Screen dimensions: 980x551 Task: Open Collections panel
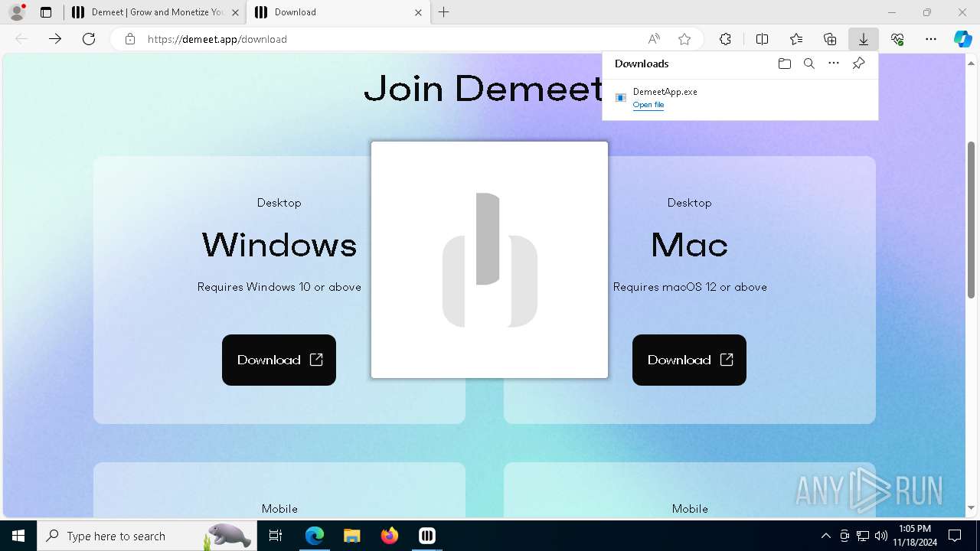pyautogui.click(x=830, y=39)
